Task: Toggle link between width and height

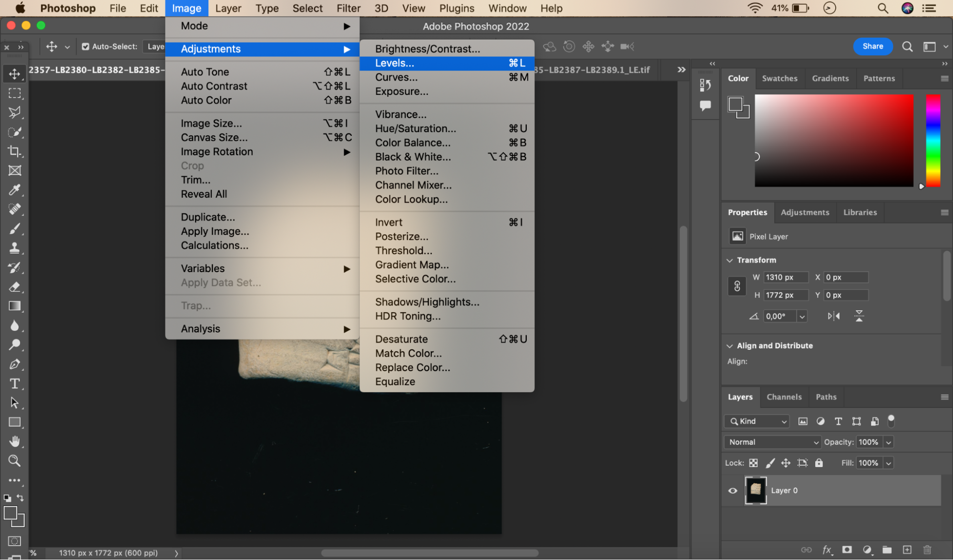Action: (x=737, y=286)
